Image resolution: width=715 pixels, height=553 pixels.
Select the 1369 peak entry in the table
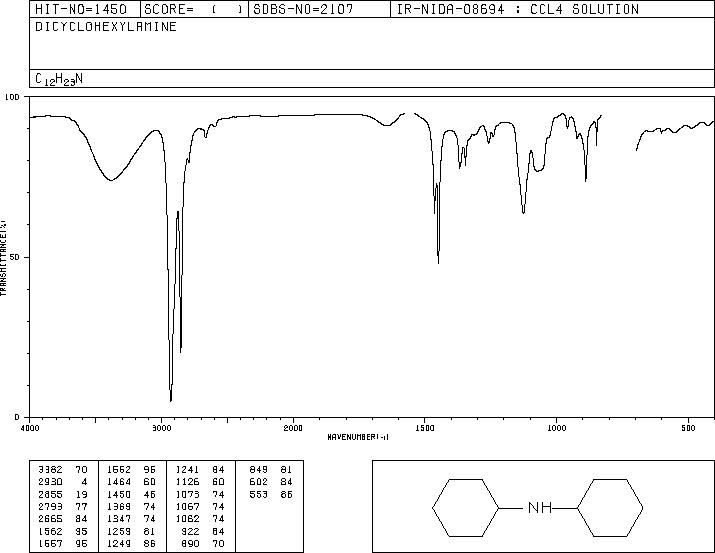[x=131, y=506]
